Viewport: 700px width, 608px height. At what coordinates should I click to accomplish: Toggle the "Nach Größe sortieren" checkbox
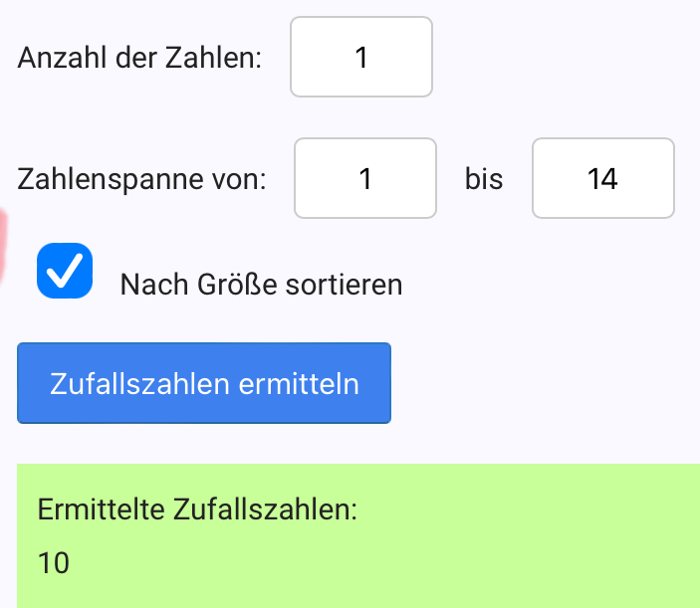[x=65, y=271]
